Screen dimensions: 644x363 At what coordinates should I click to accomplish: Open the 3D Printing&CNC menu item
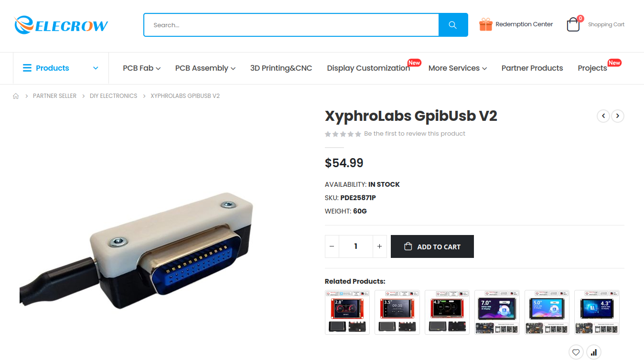[x=281, y=68]
